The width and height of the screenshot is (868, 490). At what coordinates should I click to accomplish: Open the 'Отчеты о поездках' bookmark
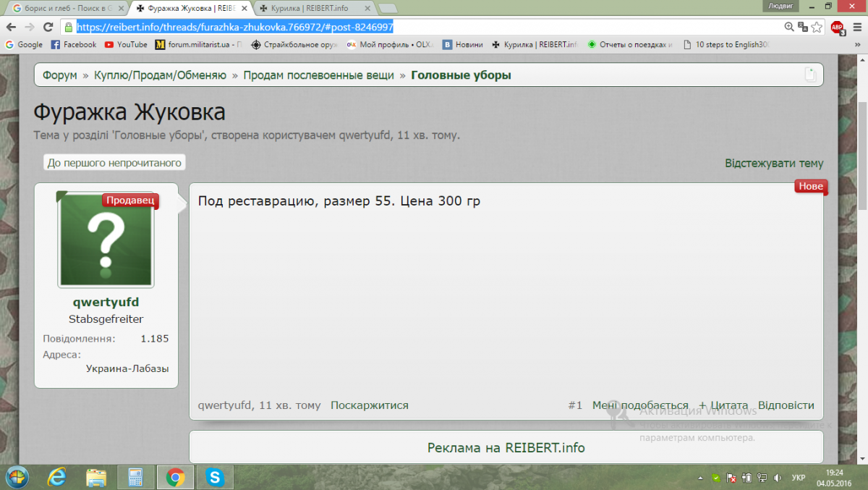coord(630,44)
